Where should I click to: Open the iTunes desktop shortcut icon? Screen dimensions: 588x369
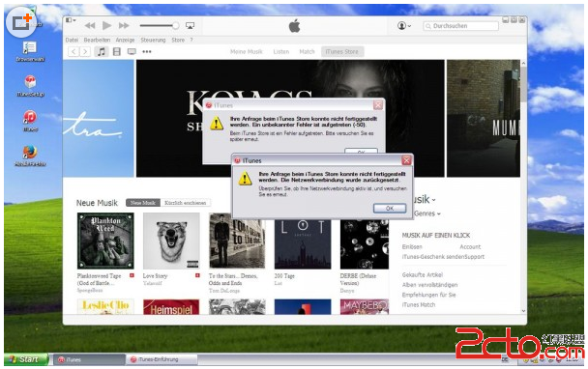click(x=30, y=121)
